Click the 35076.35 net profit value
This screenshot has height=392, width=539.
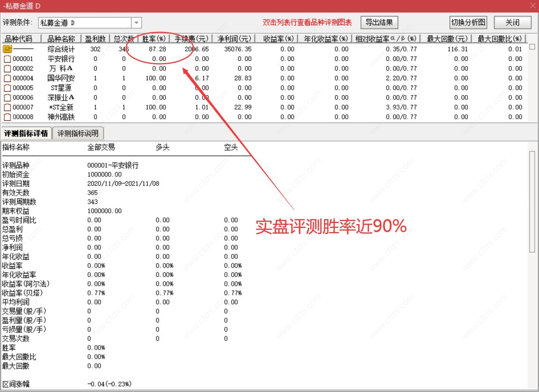click(238, 49)
